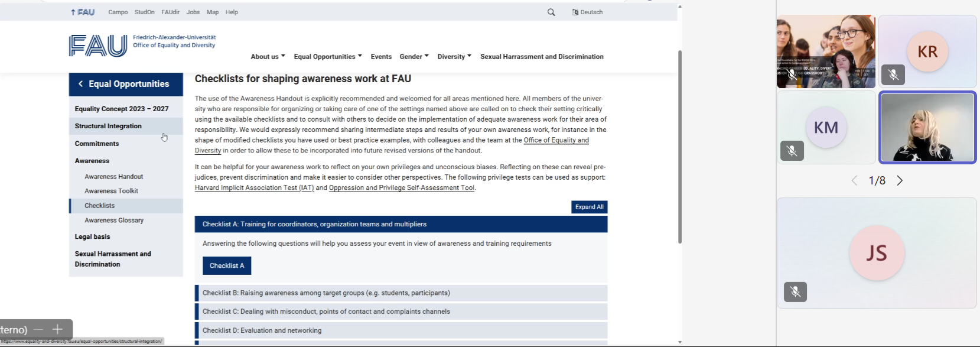Image resolution: width=980 pixels, height=347 pixels.
Task: Click JS participant's muted microphone icon
Action: [x=795, y=292]
